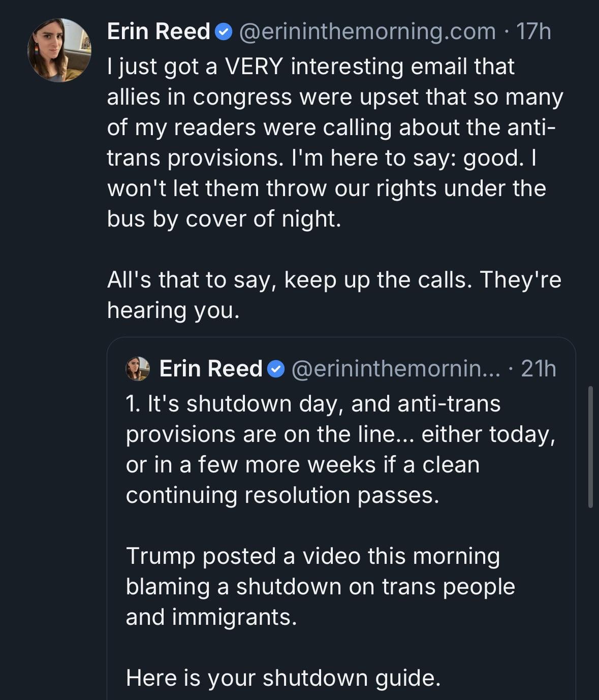Click the "Trump posted a video" line
Screen dimensions: 599x700
(x=312, y=556)
